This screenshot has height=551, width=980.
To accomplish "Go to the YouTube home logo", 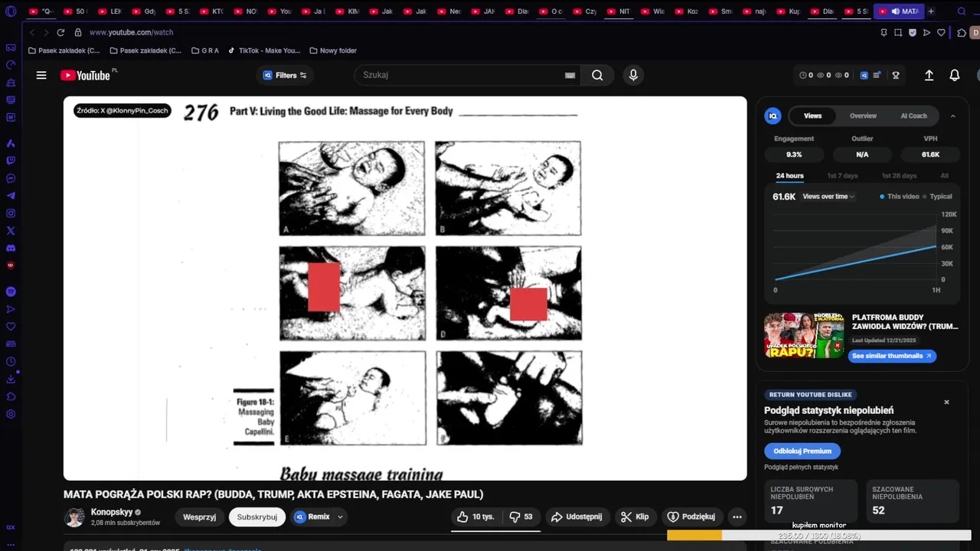I will (85, 75).
